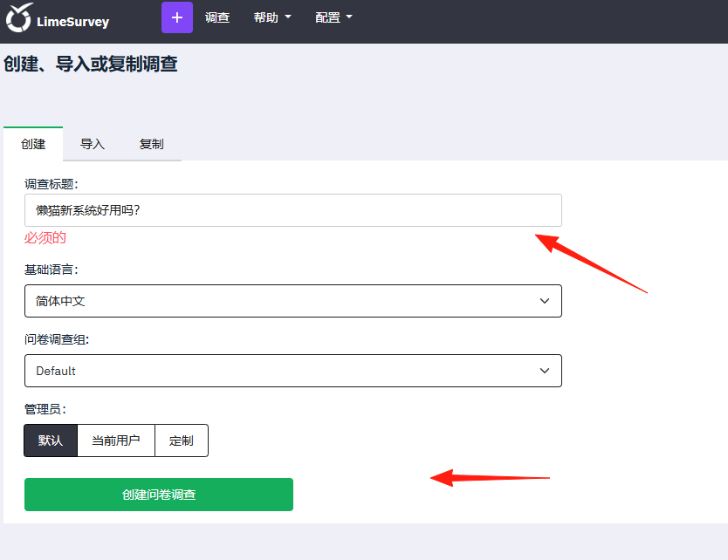728x560 pixels.
Task: Click the 调查标题 text input field
Action: tap(293, 210)
